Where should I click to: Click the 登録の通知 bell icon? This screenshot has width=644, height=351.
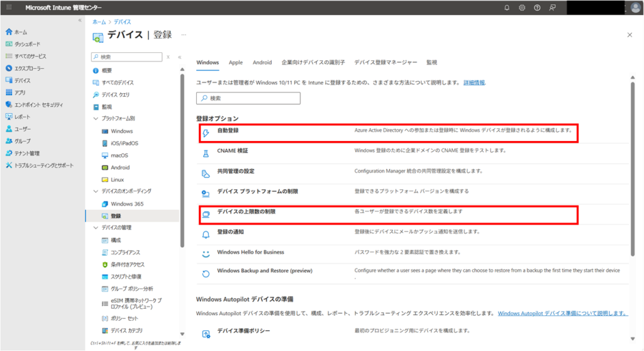pos(206,233)
